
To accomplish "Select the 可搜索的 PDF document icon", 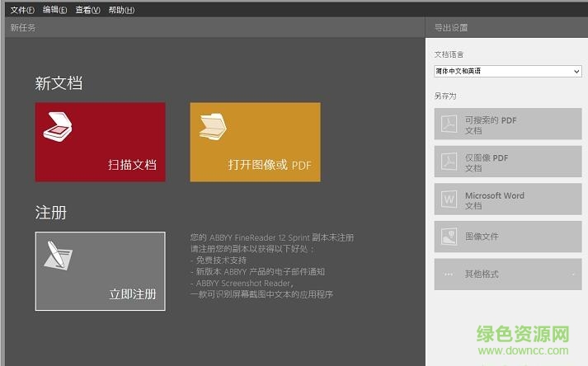I will 449,124.
